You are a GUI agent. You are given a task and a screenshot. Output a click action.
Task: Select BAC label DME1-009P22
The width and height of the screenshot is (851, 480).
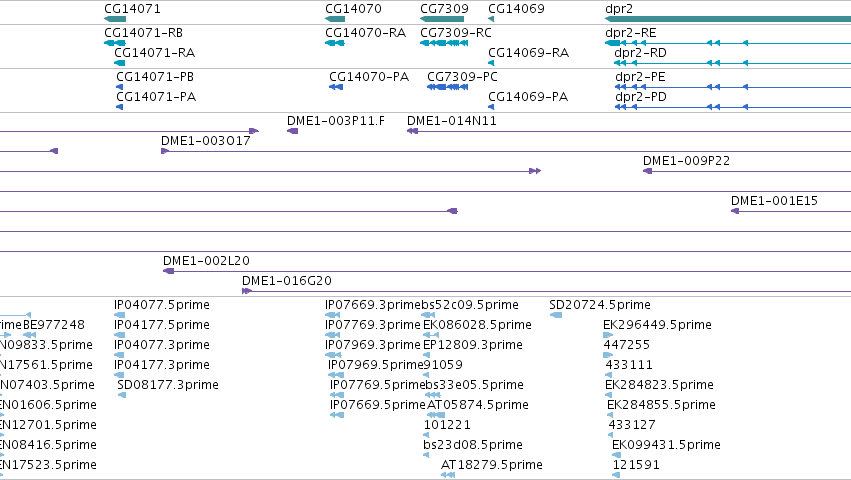pyautogui.click(x=686, y=161)
